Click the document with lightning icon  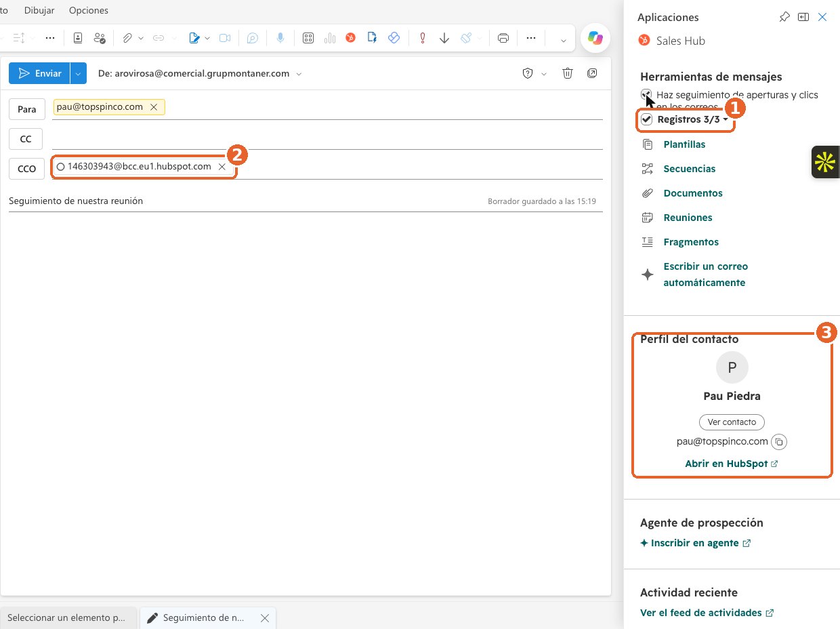pos(372,38)
